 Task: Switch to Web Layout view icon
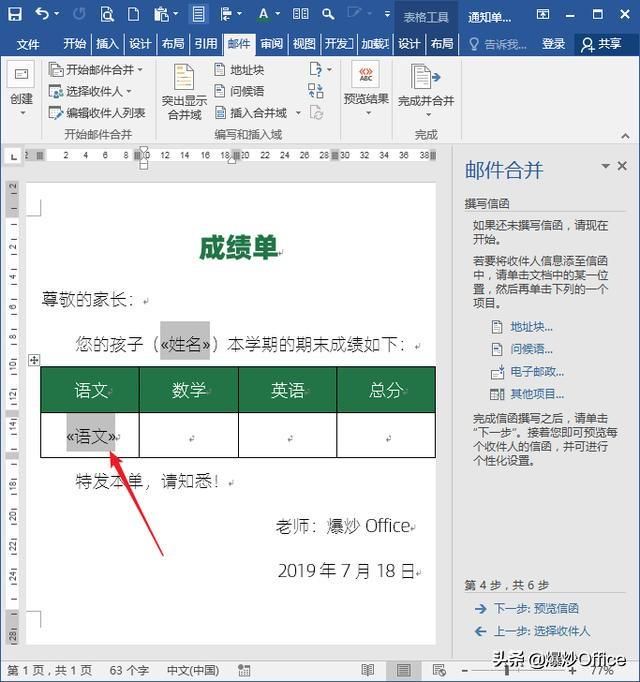click(x=439, y=670)
